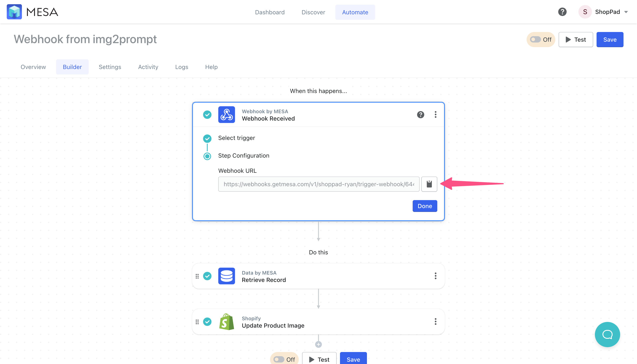The image size is (637, 364).
Task: Expand the Update Product Image step
Action: (x=318, y=321)
